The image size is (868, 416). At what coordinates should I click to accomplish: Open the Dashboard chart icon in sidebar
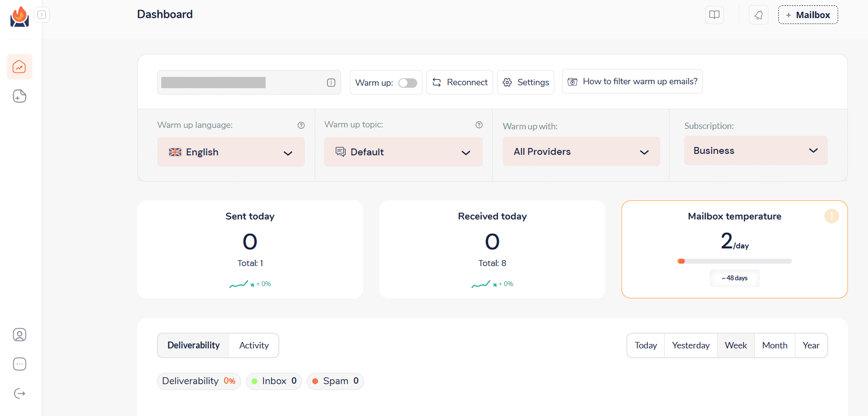click(x=20, y=67)
